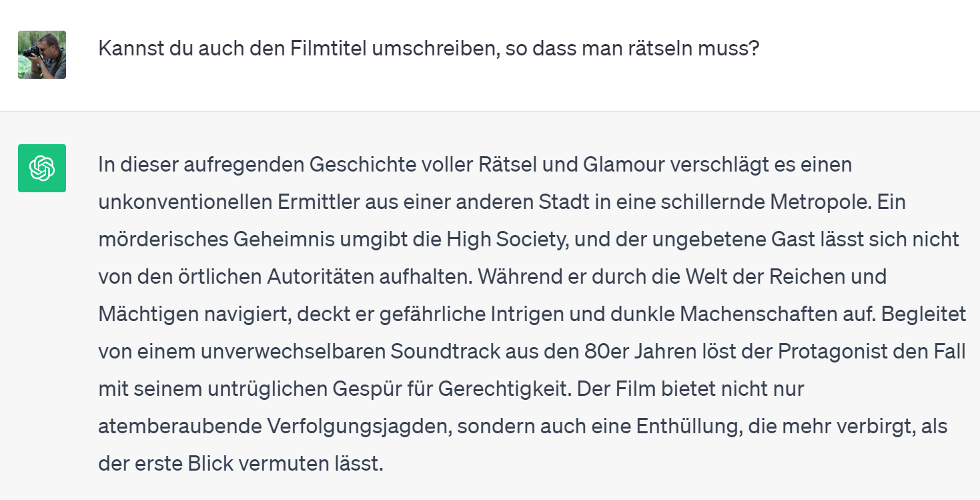Click the user's profile photo avatar
Screen dimensions: 980x500
coord(42,55)
